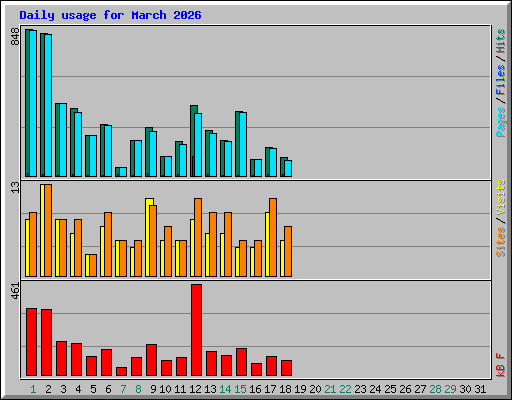Click the green 'Hits' legend label

[x=501, y=41]
